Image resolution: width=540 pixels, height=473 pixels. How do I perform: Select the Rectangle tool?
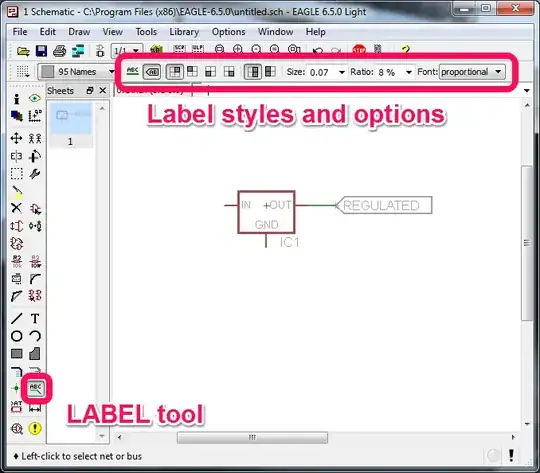pos(17,354)
